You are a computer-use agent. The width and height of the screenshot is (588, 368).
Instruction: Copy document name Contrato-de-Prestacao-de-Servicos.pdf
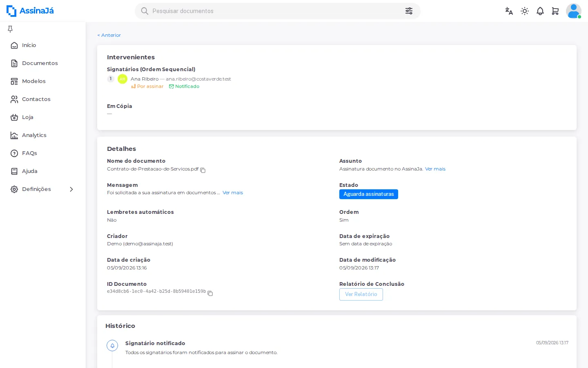point(203,170)
